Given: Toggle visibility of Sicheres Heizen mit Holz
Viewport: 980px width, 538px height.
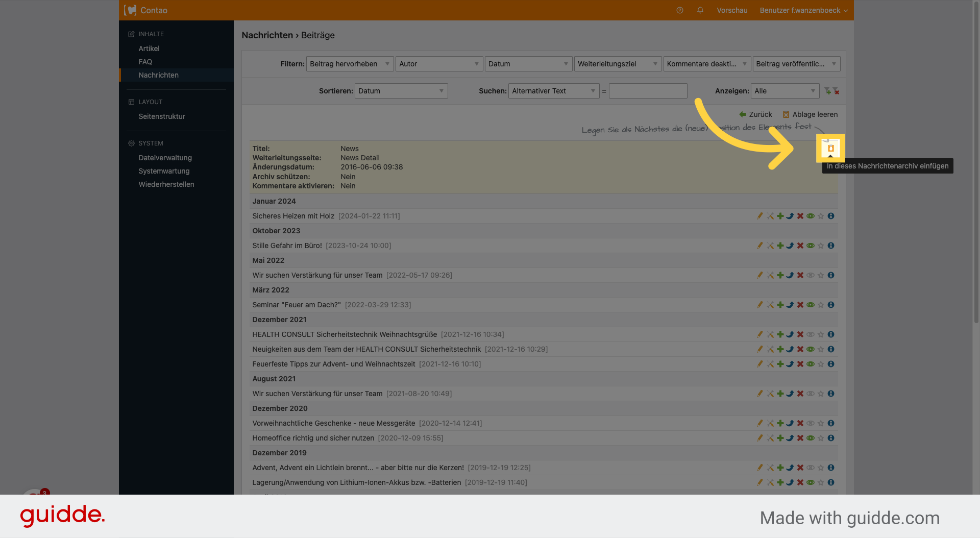Looking at the screenshot, I should point(811,216).
